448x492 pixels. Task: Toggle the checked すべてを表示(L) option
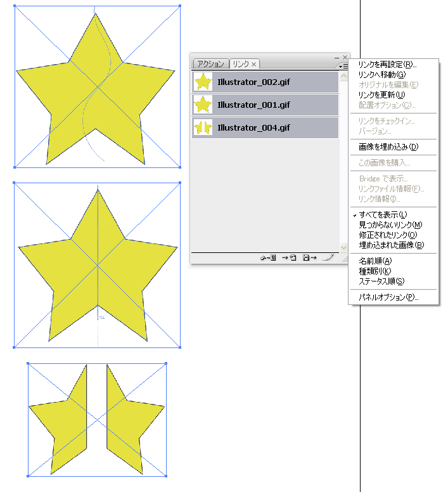383,215
